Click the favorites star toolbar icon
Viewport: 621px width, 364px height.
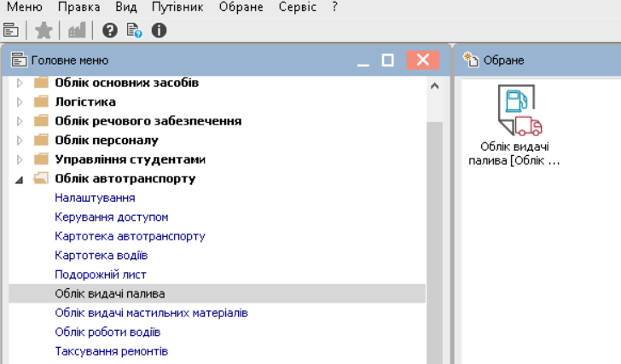44,31
